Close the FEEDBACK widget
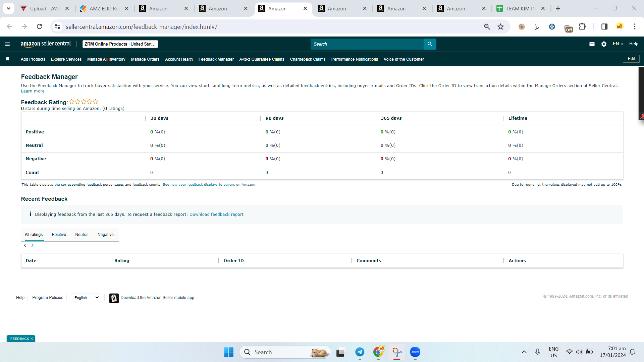 pos(32,339)
